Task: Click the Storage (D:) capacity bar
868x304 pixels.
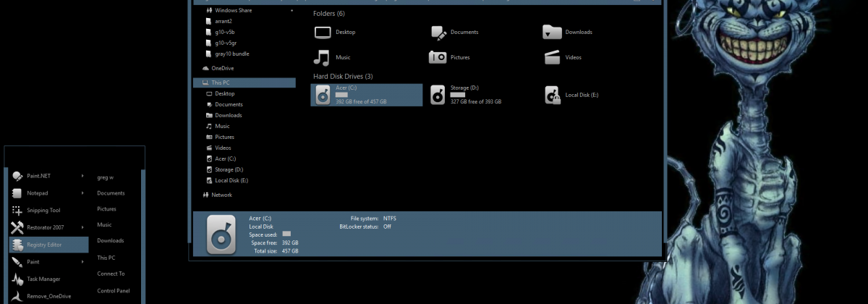Action: (457, 95)
